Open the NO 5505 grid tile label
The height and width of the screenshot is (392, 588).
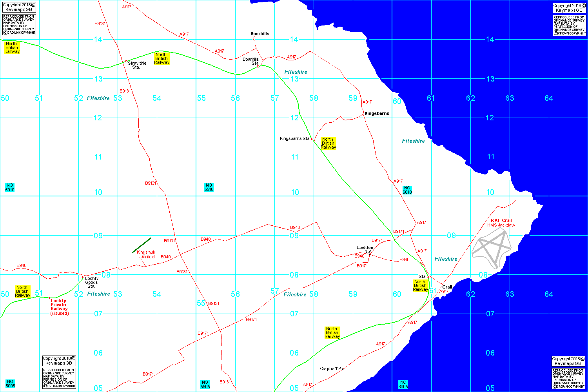point(205,384)
